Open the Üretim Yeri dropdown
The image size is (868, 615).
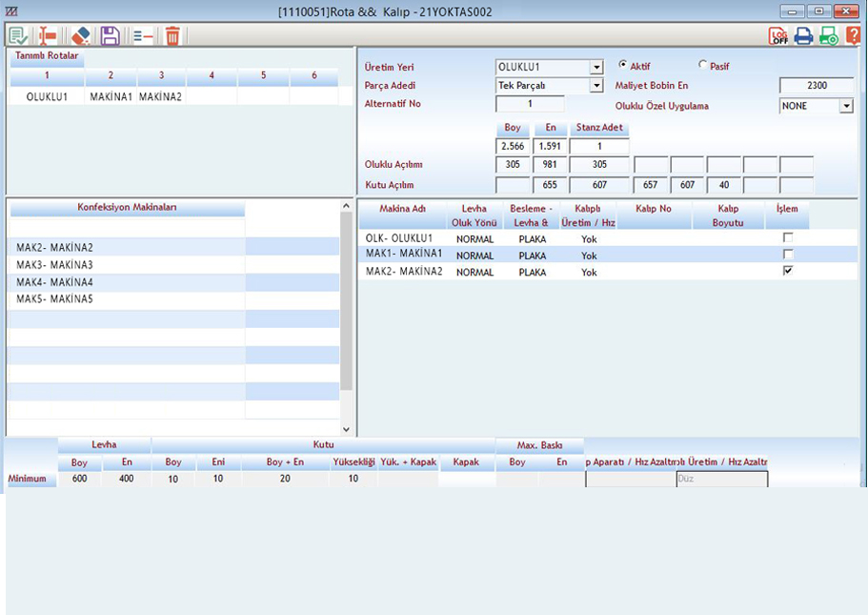pos(596,68)
